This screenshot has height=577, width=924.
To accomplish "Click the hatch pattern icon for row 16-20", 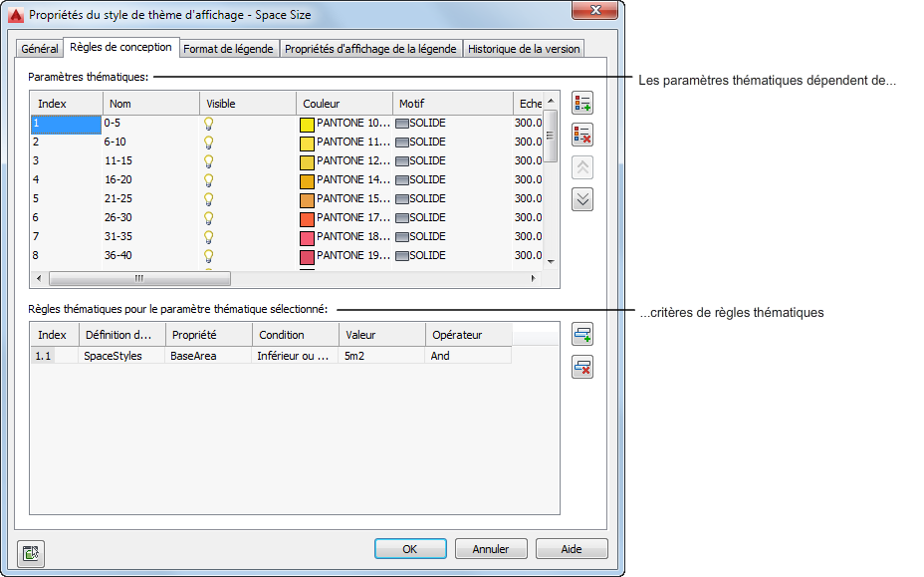I will [402, 180].
